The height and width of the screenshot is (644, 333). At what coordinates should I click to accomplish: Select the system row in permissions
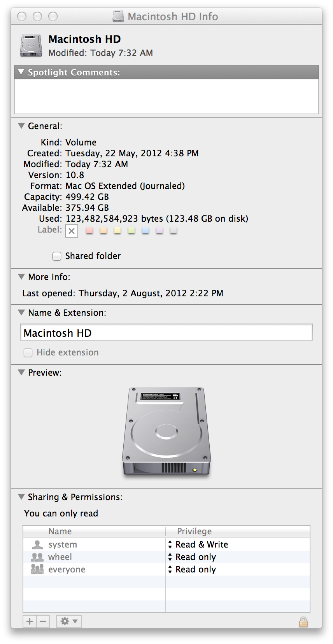coord(166,544)
